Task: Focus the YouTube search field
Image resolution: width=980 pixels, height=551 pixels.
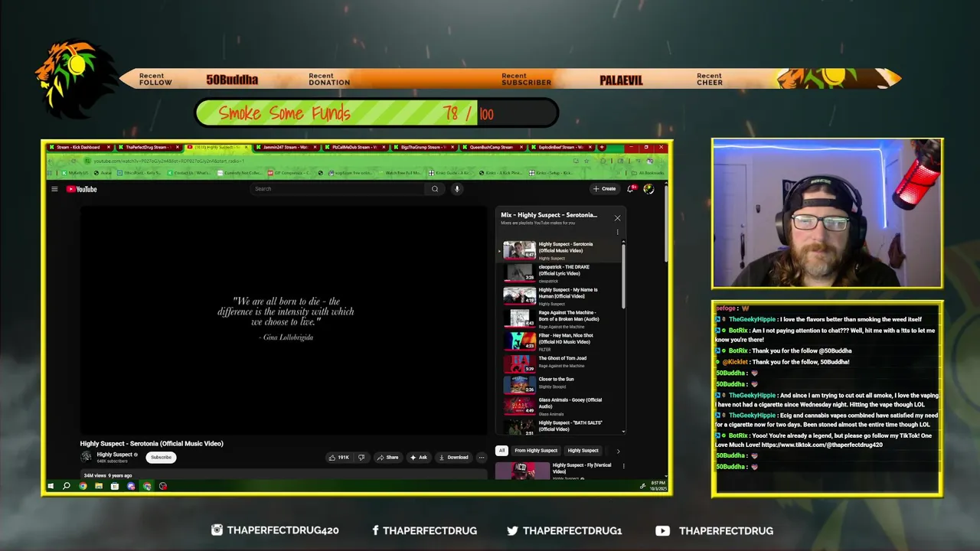Action: pyautogui.click(x=338, y=189)
